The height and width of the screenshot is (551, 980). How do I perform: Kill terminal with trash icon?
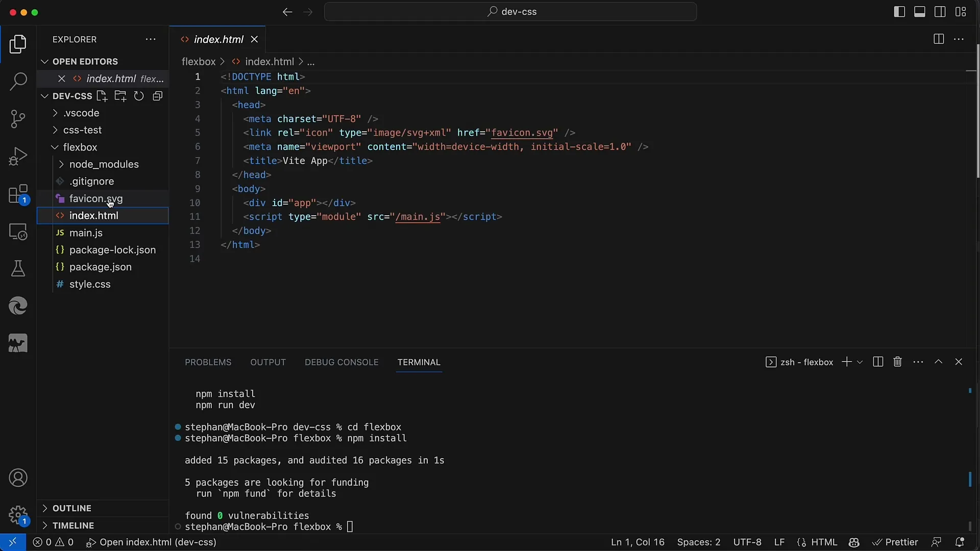click(898, 362)
